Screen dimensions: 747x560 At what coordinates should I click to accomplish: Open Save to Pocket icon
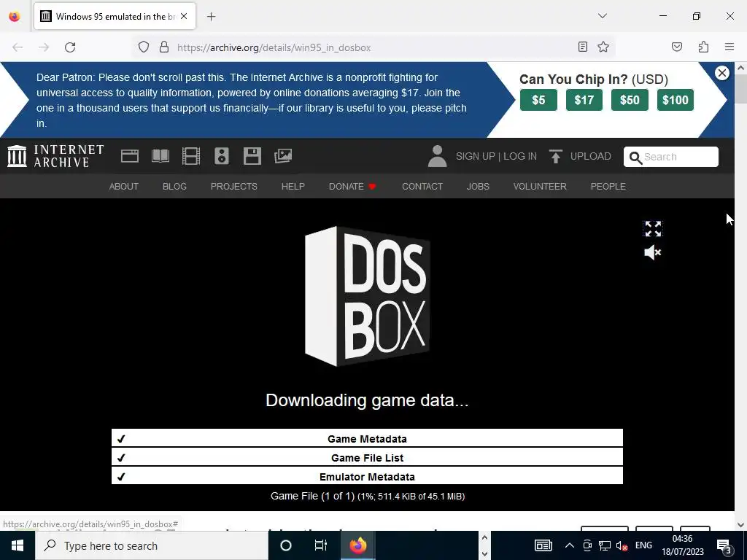677,47
